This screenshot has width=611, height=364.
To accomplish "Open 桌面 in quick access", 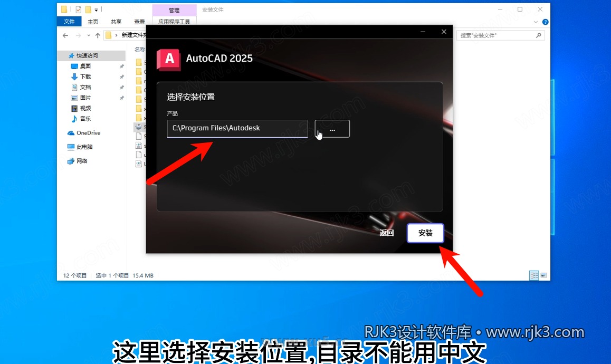I will (85, 66).
